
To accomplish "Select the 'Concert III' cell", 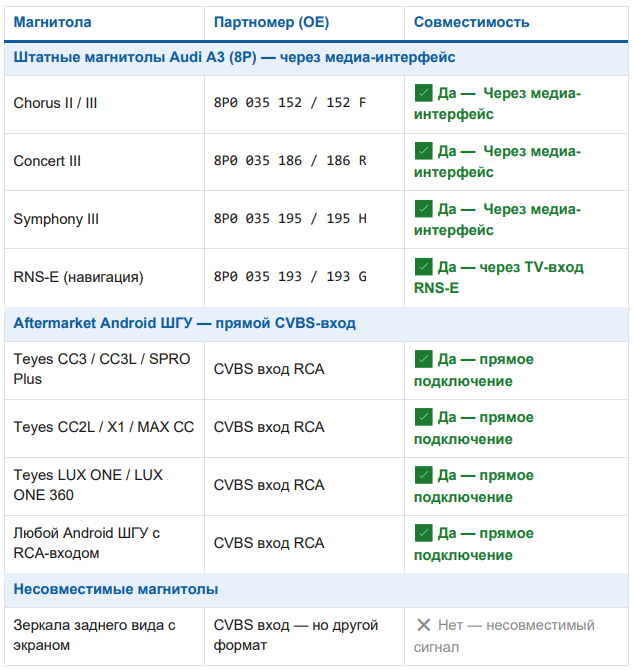I will (104, 162).
